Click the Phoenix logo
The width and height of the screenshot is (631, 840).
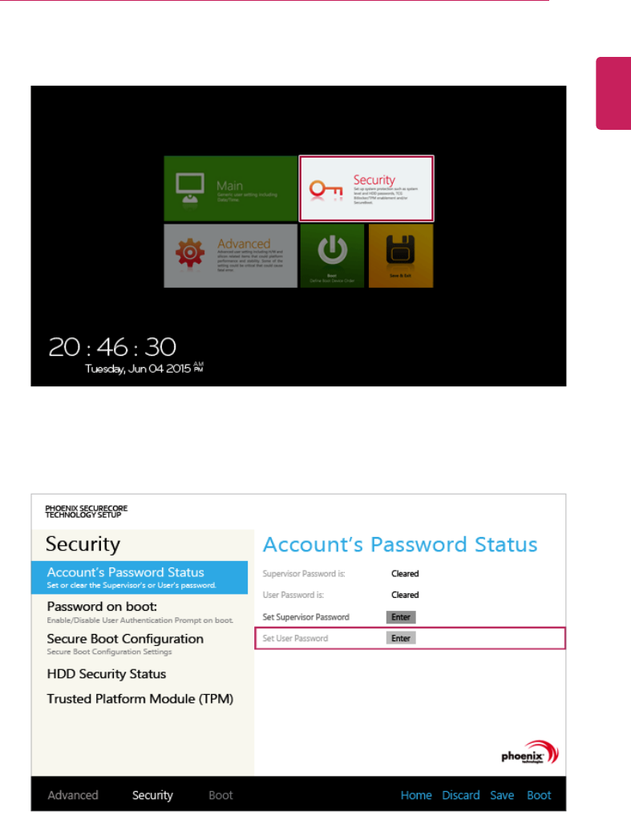(x=530, y=752)
